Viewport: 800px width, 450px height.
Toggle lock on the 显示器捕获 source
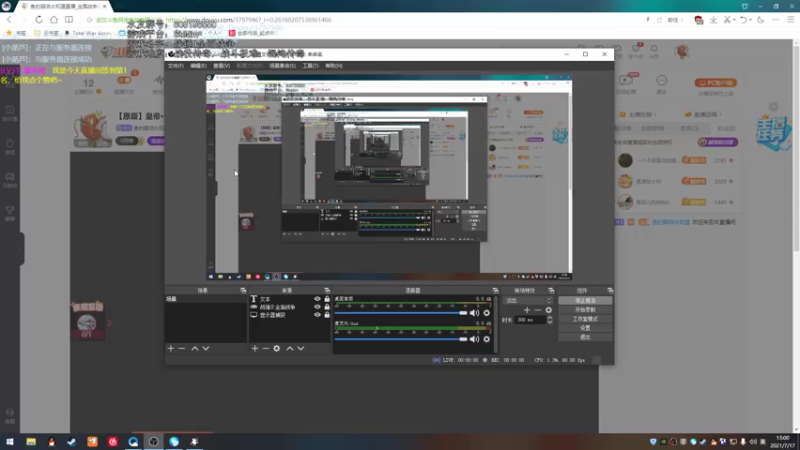coord(327,315)
